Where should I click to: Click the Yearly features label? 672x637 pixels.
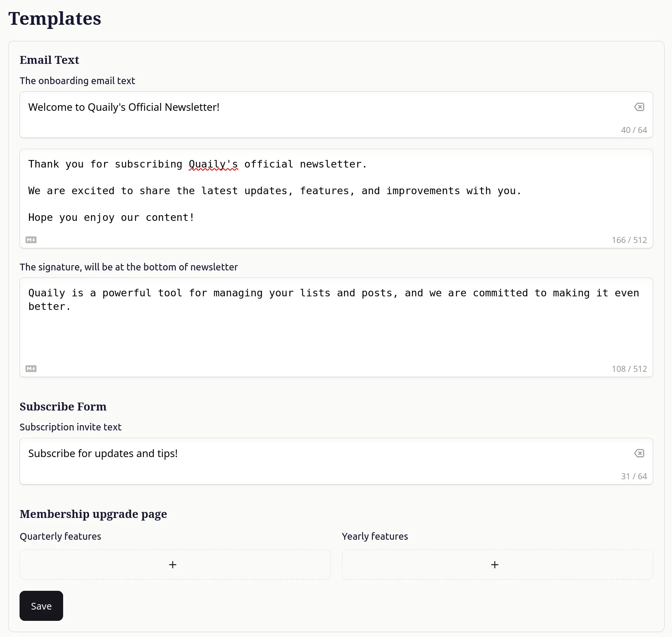375,536
